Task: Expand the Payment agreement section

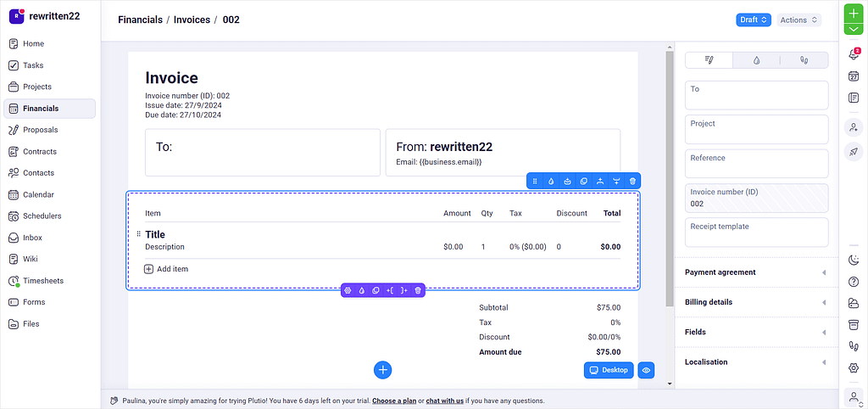Action: 756,272
